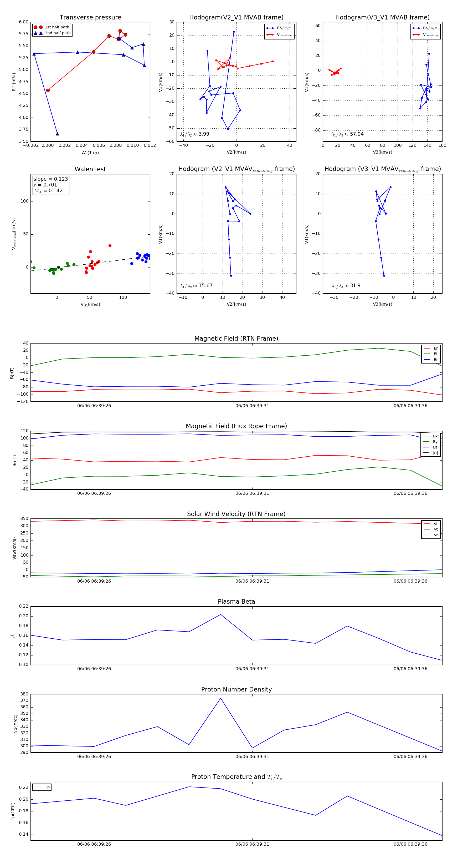Click the lowest blue triangle in Transverse pressure
Screen dimensions: 473x868
tap(57, 134)
